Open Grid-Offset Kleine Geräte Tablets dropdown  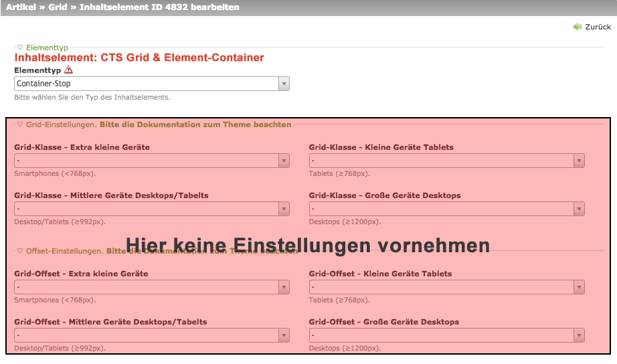pyautogui.click(x=446, y=287)
